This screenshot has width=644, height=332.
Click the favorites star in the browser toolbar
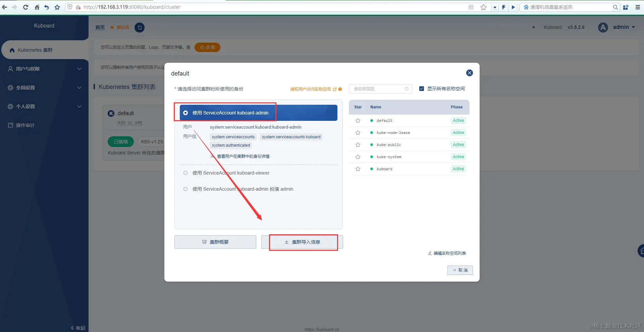click(57, 7)
